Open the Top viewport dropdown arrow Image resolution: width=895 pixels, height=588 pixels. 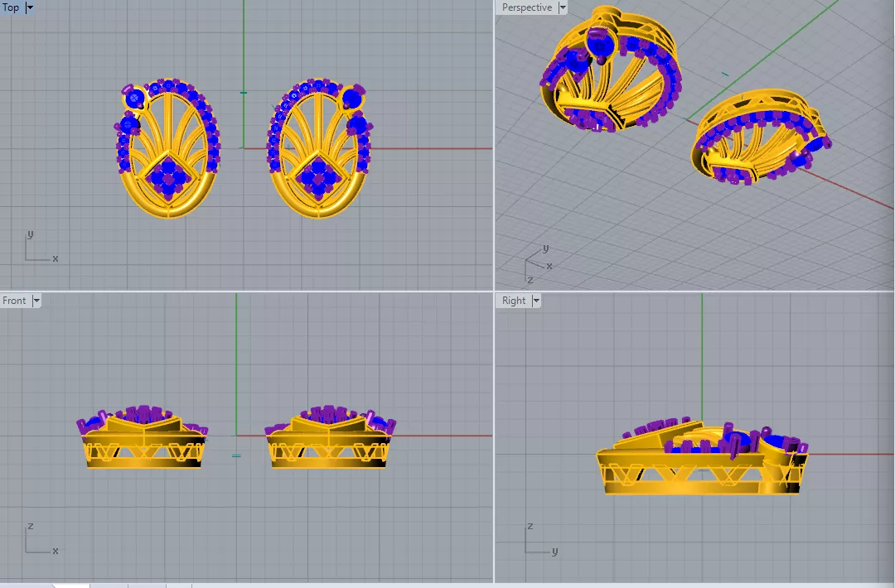[x=30, y=7]
